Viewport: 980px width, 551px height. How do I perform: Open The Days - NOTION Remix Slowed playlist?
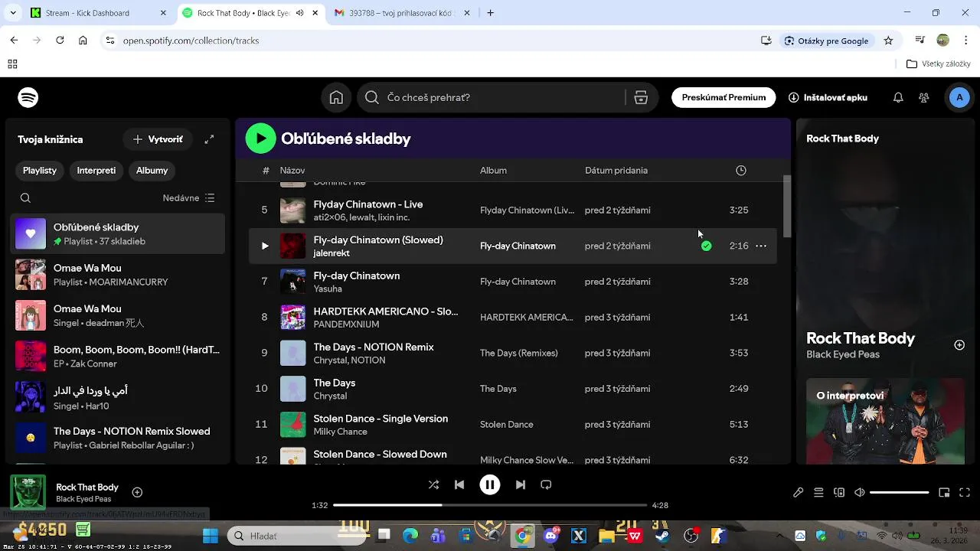click(x=119, y=438)
